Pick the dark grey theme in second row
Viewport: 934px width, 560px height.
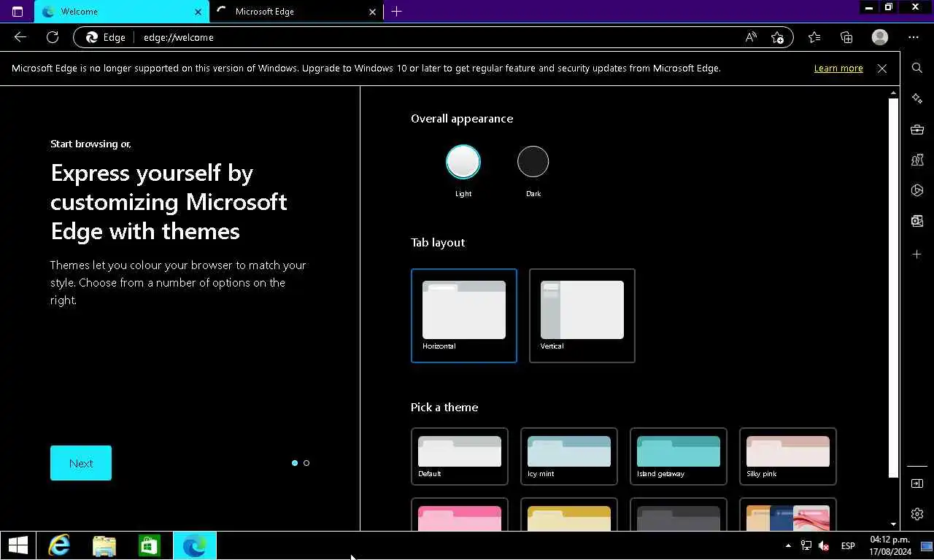tap(679, 515)
